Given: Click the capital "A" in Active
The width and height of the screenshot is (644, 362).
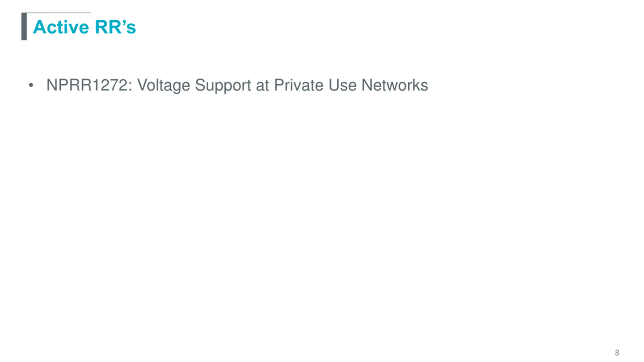Looking at the screenshot, I should (x=40, y=27).
